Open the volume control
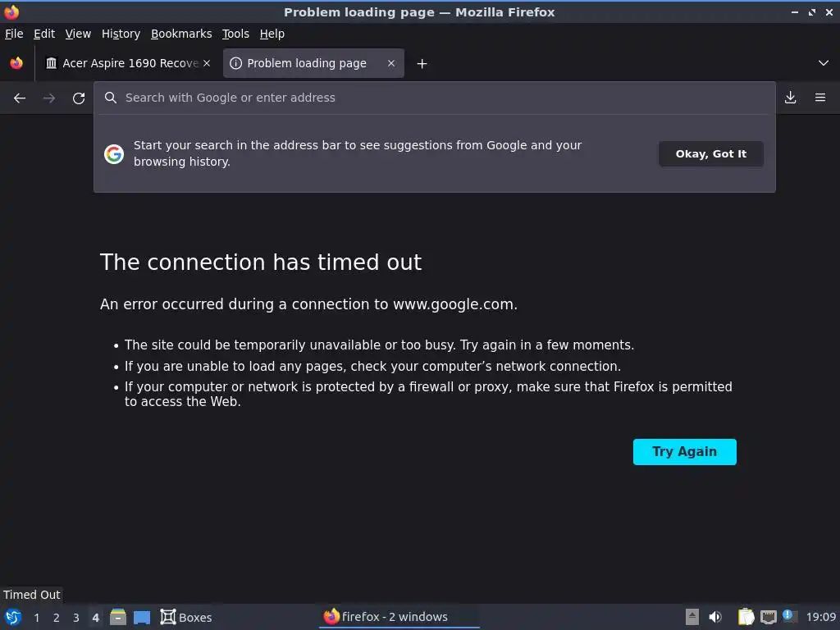Image resolution: width=840 pixels, height=630 pixels. (x=715, y=617)
